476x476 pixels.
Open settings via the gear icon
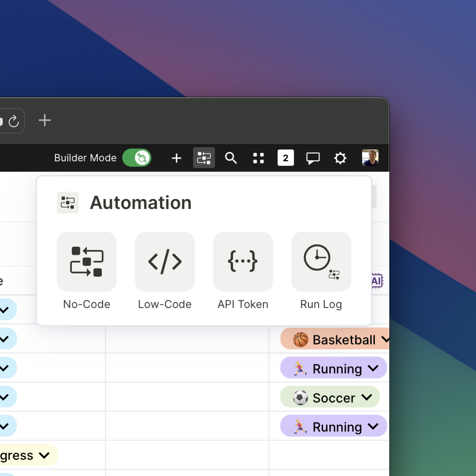pos(340,158)
